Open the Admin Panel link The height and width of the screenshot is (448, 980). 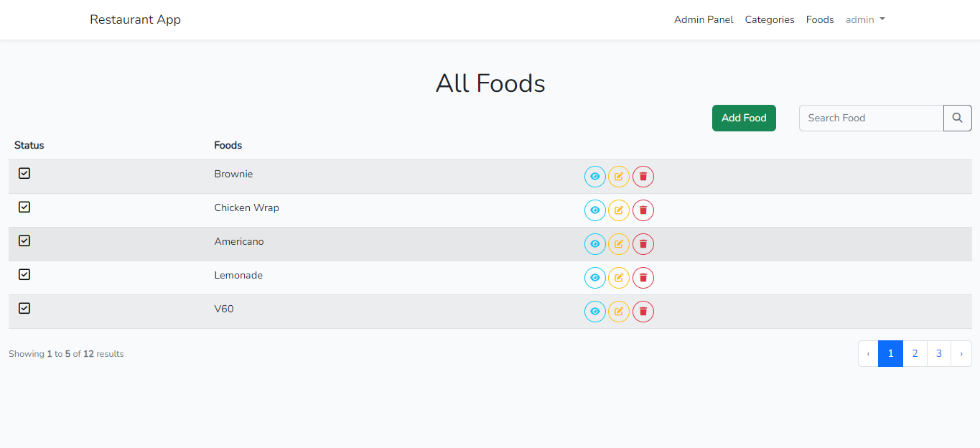pos(704,19)
